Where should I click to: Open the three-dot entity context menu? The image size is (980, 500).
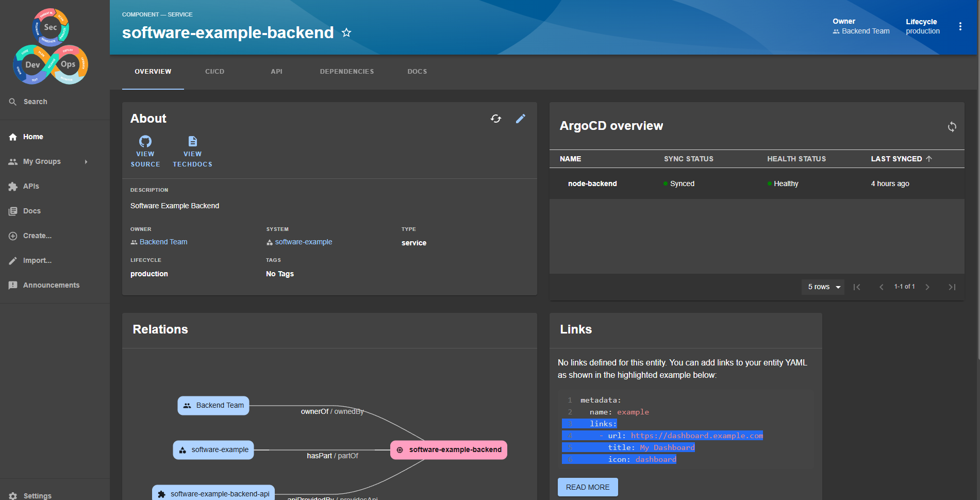coord(960,27)
